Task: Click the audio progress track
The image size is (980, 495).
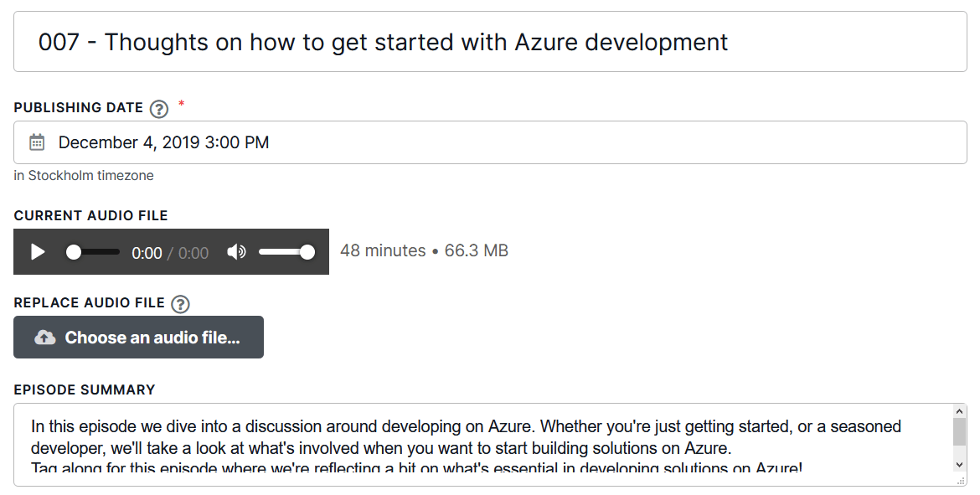Action: 93,252
